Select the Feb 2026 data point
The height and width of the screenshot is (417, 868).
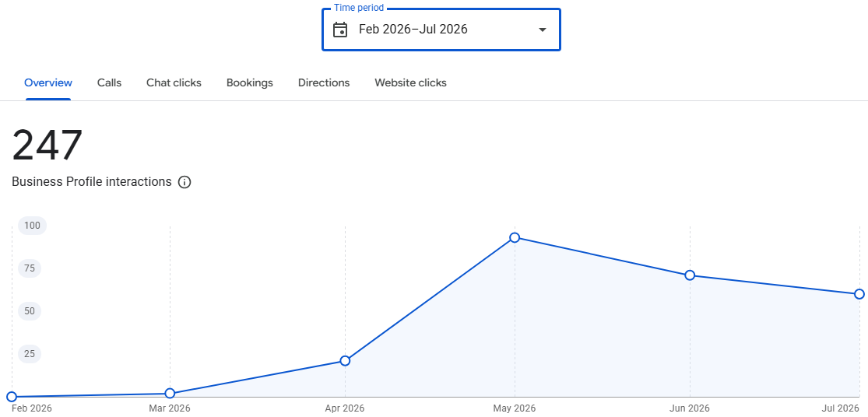click(x=11, y=397)
